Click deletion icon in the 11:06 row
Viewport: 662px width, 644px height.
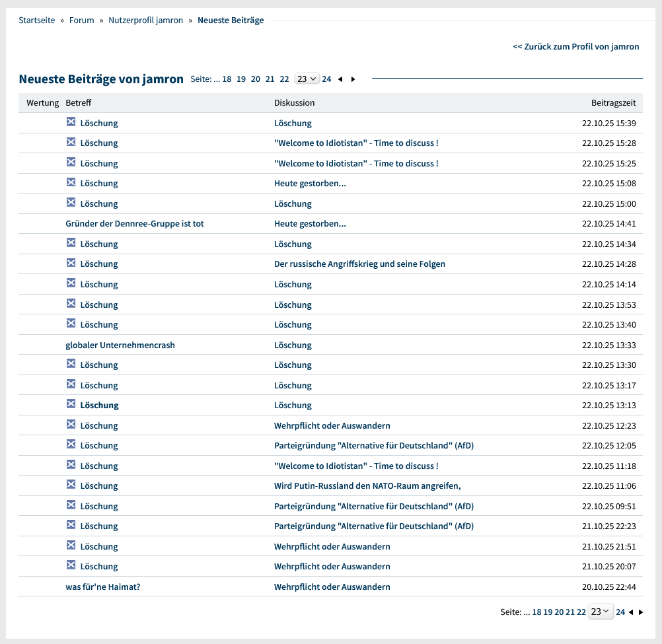pyautogui.click(x=71, y=485)
